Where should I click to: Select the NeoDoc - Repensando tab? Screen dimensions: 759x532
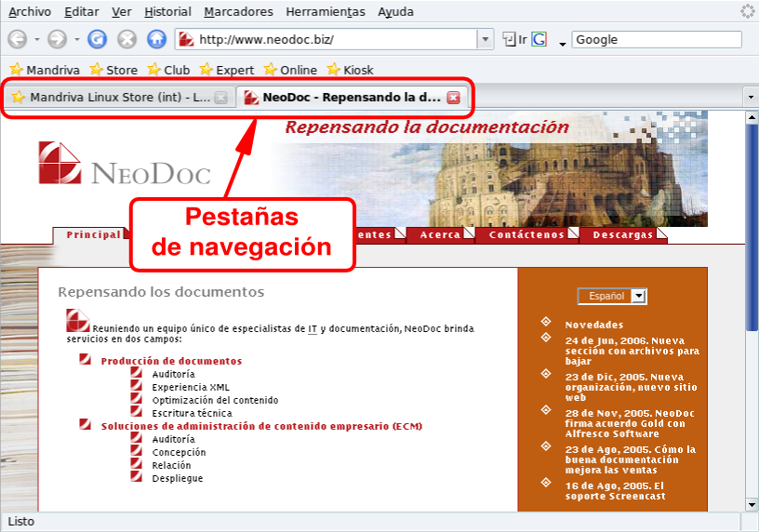coord(352,98)
